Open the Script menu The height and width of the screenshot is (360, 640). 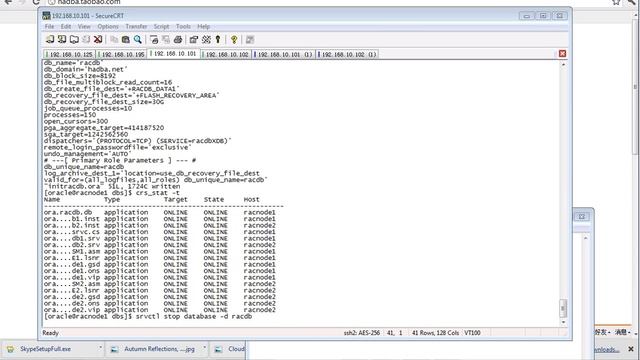tap(161, 26)
